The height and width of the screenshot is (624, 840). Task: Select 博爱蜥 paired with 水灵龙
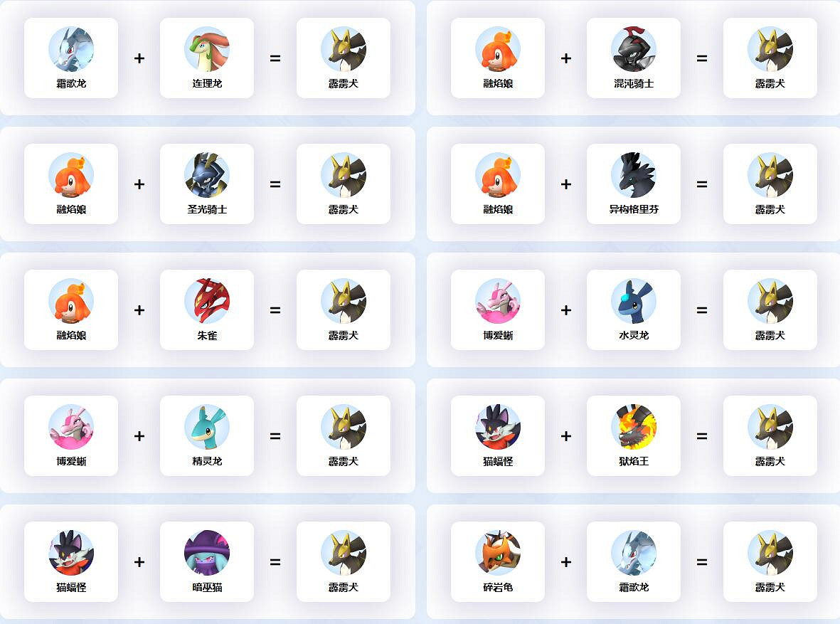[498, 310]
